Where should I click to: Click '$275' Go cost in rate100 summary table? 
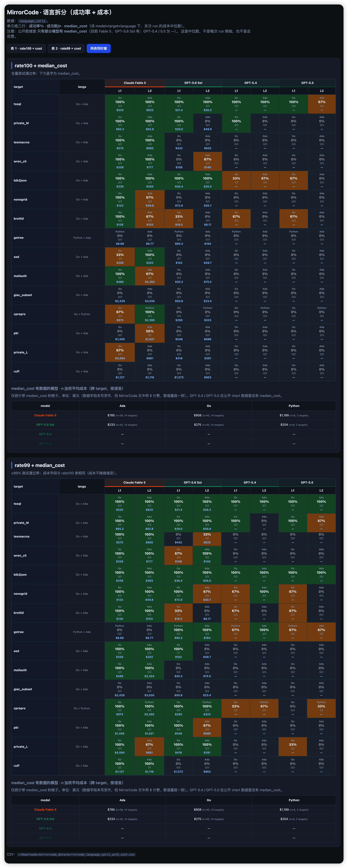tap(198, 425)
